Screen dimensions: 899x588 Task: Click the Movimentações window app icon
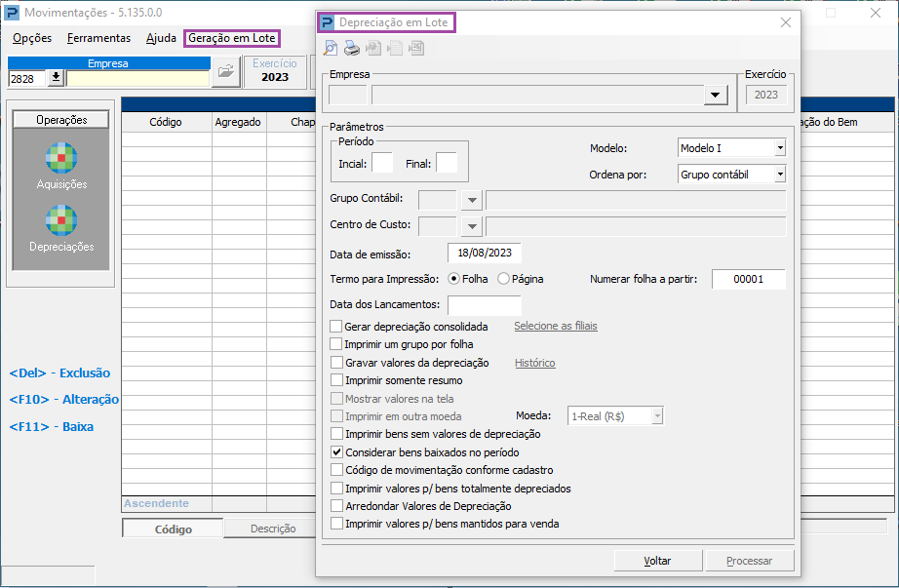coord(12,13)
